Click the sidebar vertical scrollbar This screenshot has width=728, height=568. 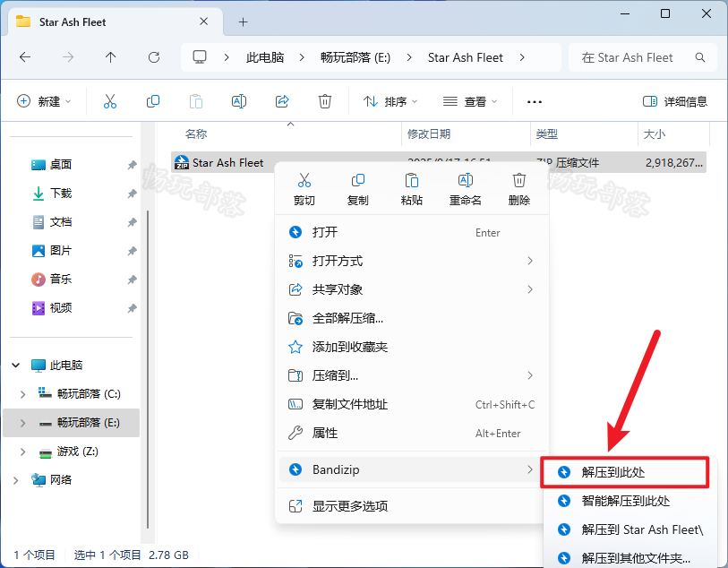[x=147, y=369]
